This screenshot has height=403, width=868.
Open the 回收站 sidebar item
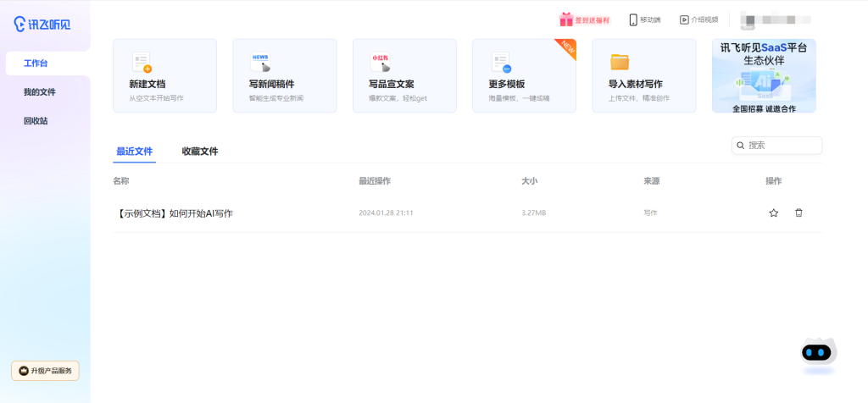point(36,120)
